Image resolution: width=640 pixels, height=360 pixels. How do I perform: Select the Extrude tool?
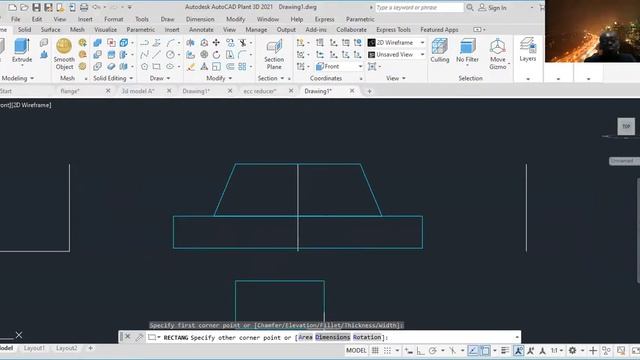click(x=22, y=51)
